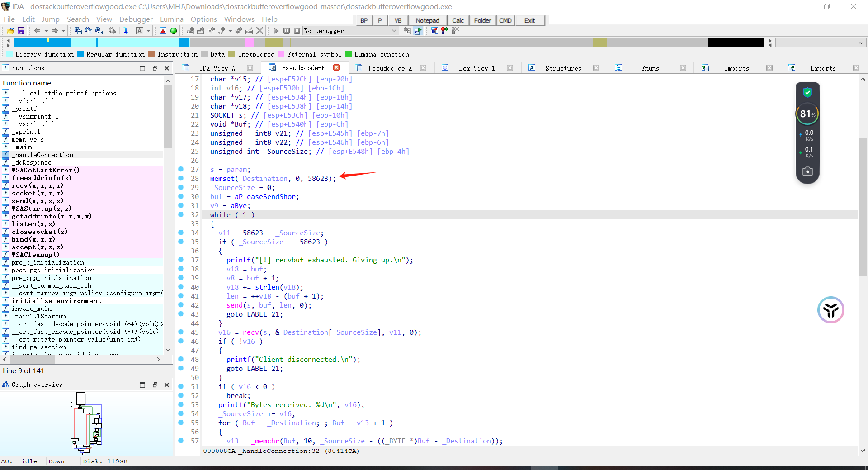Toggle breakpoint marker at line 32
The height and width of the screenshot is (470, 868).
pos(181,214)
